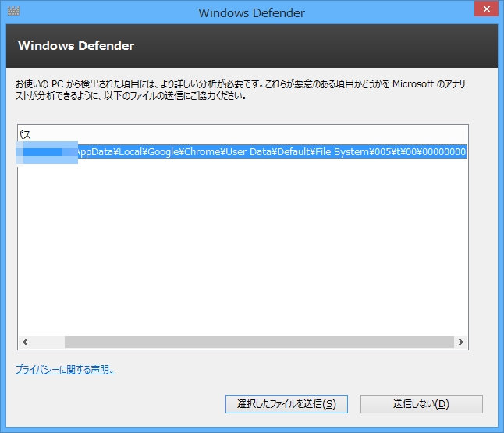Click the horizontal scrollbar right arrow
This screenshot has width=504, height=433.
[x=460, y=342]
